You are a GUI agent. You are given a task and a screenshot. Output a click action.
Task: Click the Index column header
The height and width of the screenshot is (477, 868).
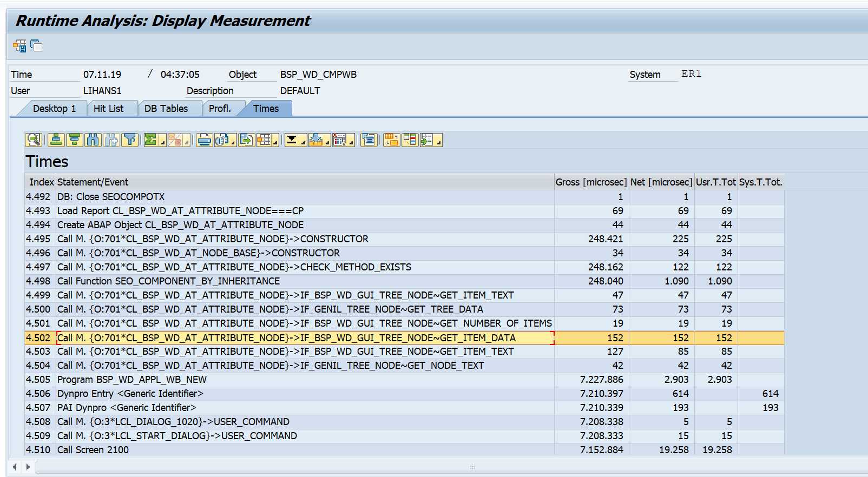click(41, 182)
